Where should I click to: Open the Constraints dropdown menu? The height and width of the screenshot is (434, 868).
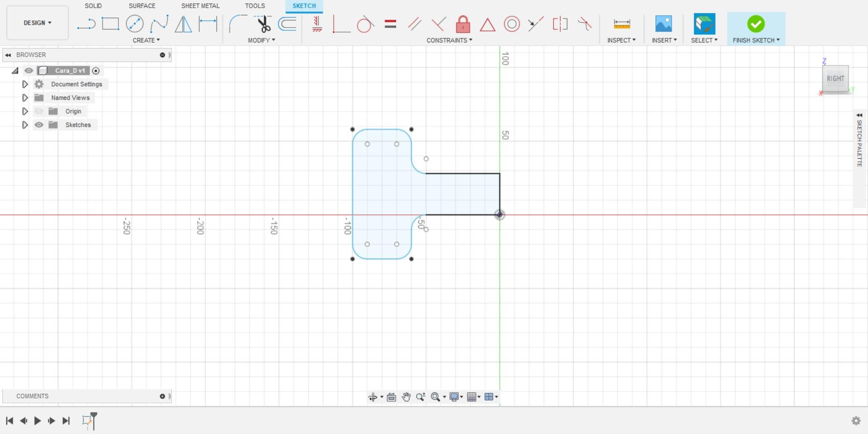(x=449, y=40)
